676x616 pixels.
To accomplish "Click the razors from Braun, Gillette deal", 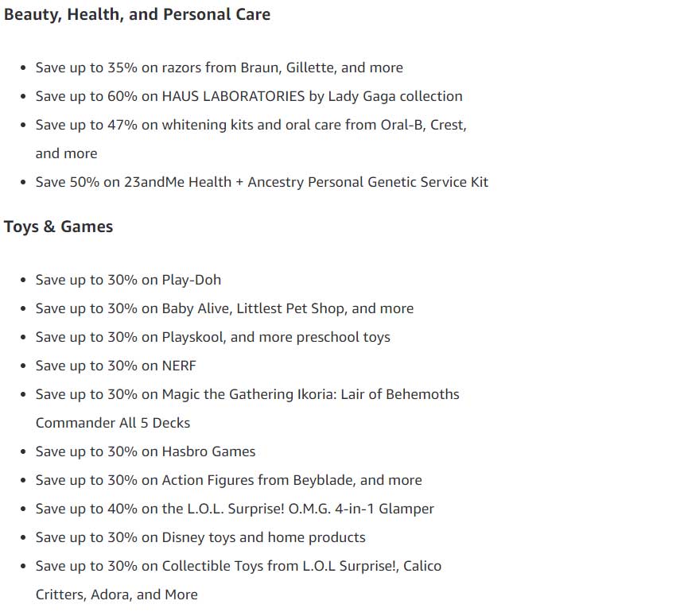I will click(x=219, y=68).
